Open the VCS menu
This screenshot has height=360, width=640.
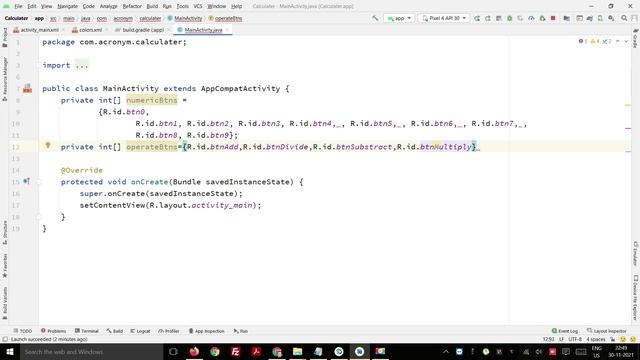(198, 6)
